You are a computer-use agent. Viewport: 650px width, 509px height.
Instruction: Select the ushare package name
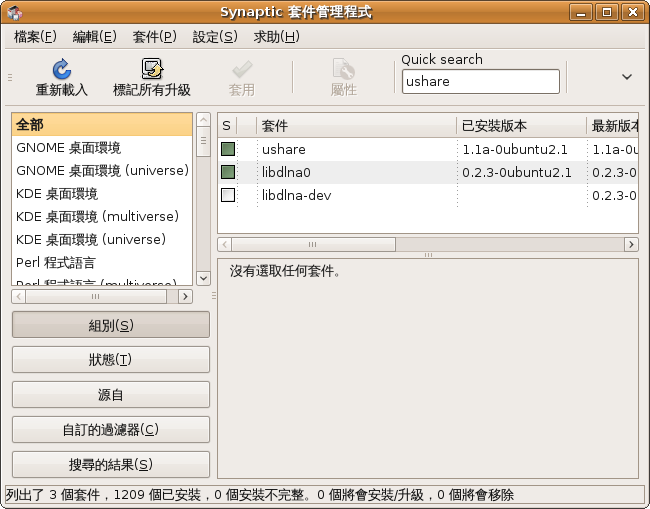(x=284, y=149)
